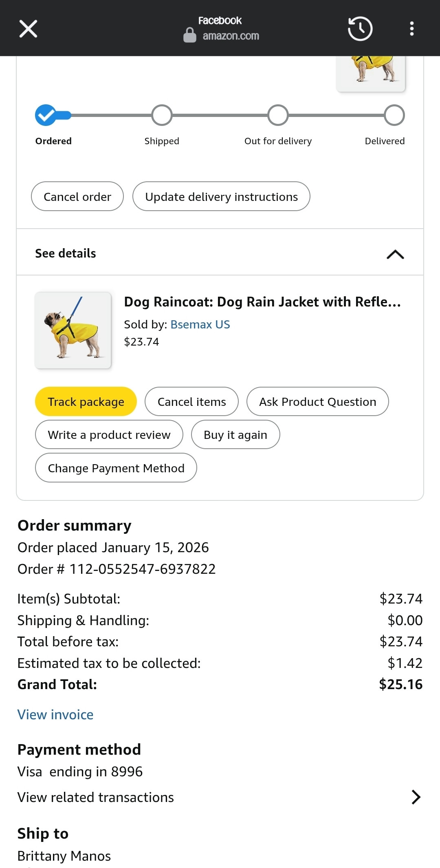The image size is (440, 868).
Task: Open View related transactions arrow
Action: [416, 797]
